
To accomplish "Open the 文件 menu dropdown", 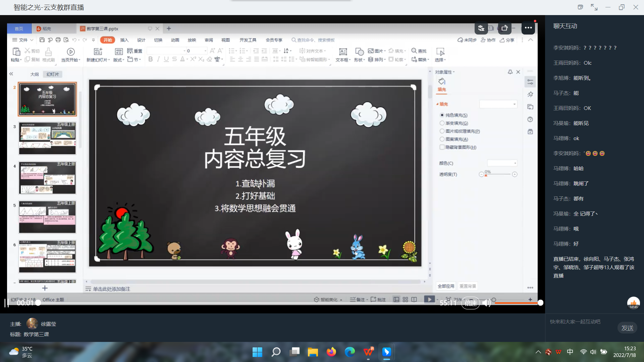I will (23, 40).
